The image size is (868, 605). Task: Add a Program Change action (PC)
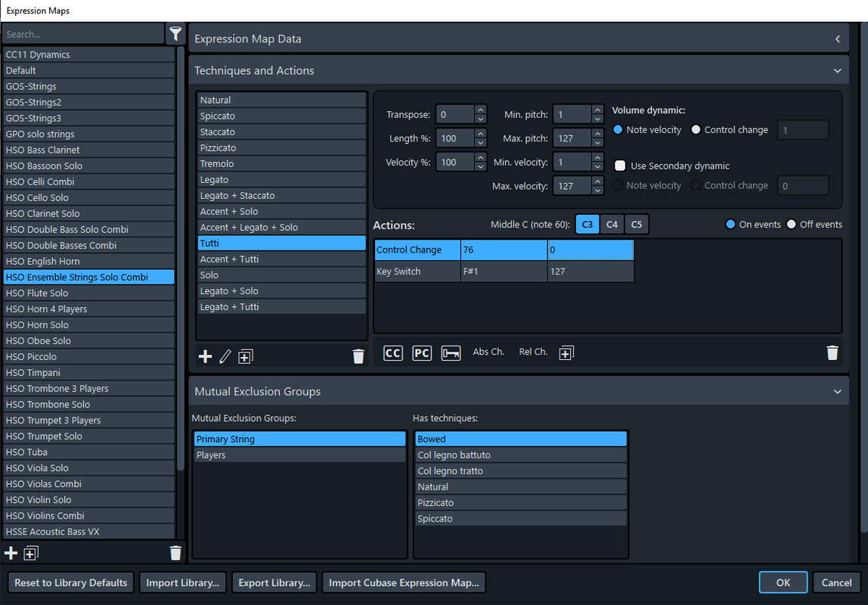pyautogui.click(x=422, y=353)
